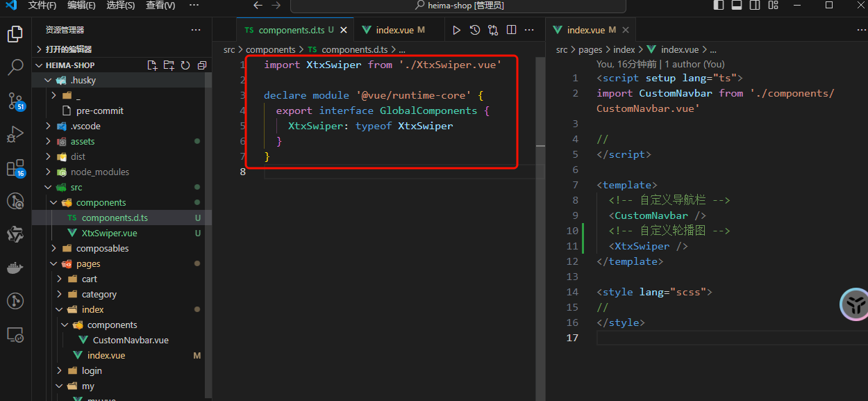Expand the login folder

pyautogui.click(x=122, y=370)
